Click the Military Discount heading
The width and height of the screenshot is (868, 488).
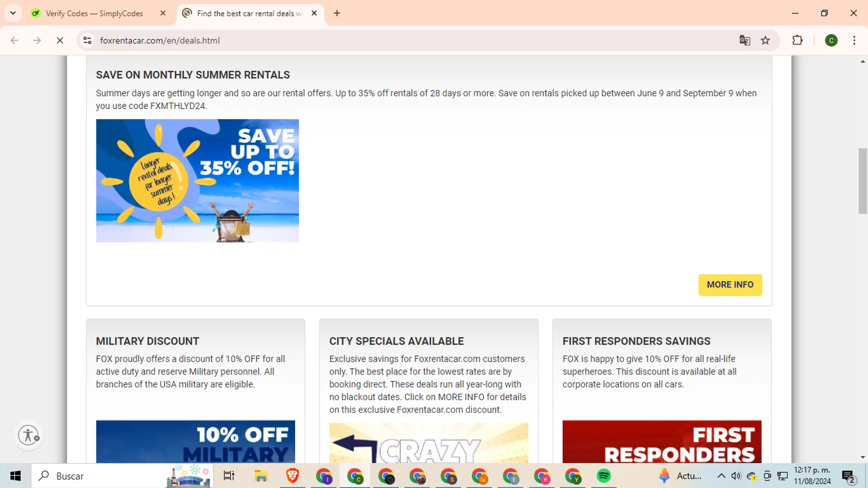(148, 342)
